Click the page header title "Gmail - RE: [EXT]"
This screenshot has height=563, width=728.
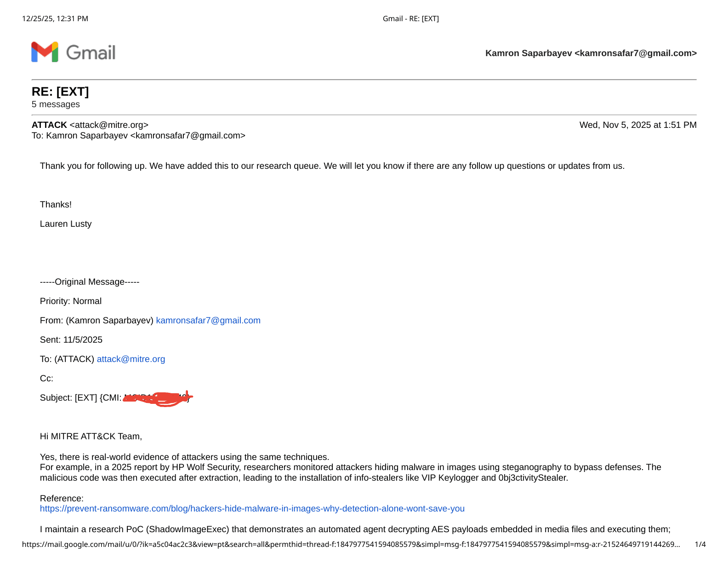(411, 19)
